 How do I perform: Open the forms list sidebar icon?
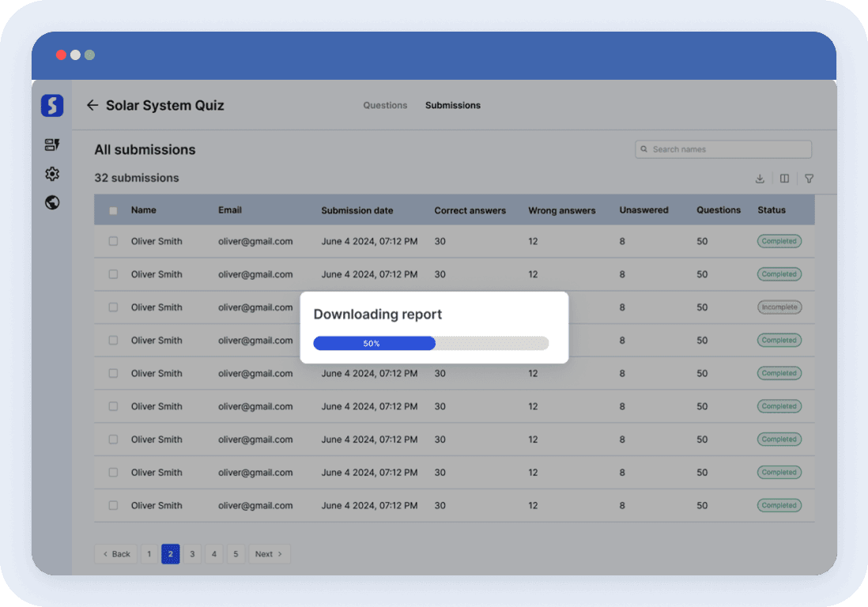(52, 145)
